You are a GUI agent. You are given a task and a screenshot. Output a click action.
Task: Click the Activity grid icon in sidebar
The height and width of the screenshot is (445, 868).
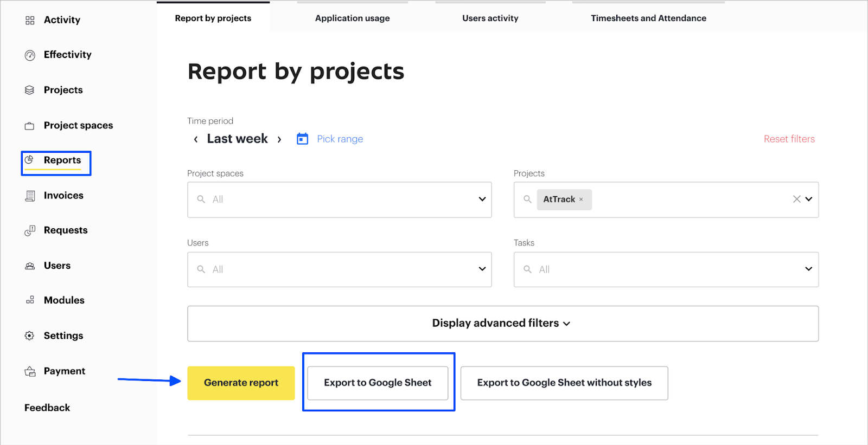click(x=30, y=20)
